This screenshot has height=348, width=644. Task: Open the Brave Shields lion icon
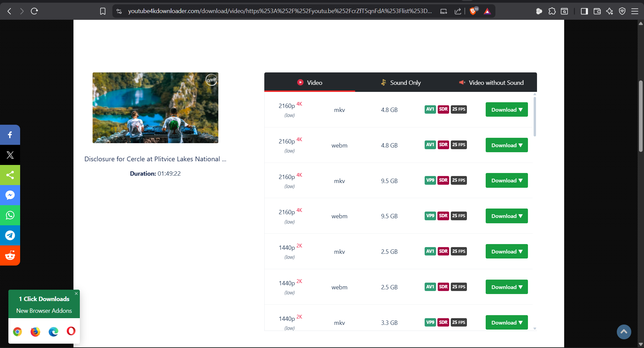[x=473, y=11]
